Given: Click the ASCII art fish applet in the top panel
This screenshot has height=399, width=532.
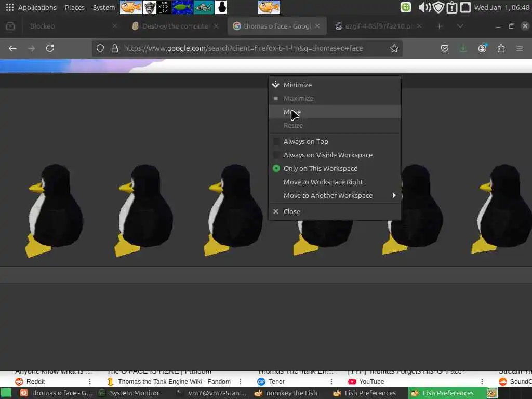Looking at the screenshot, I should (x=164, y=7).
